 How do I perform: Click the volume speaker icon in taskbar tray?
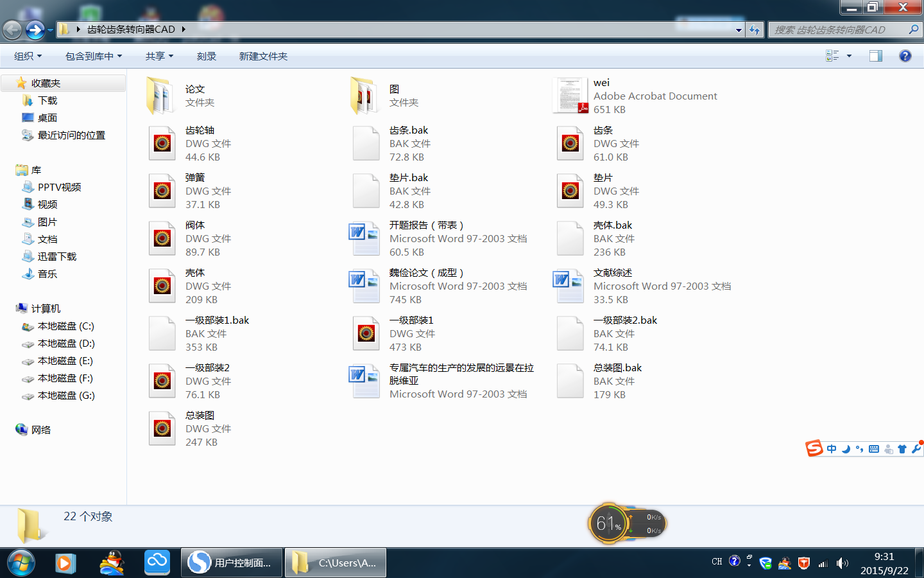tap(843, 563)
